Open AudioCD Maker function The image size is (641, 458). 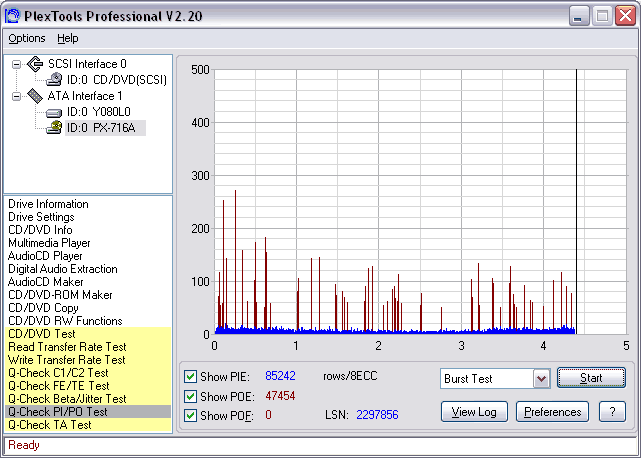tap(45, 282)
